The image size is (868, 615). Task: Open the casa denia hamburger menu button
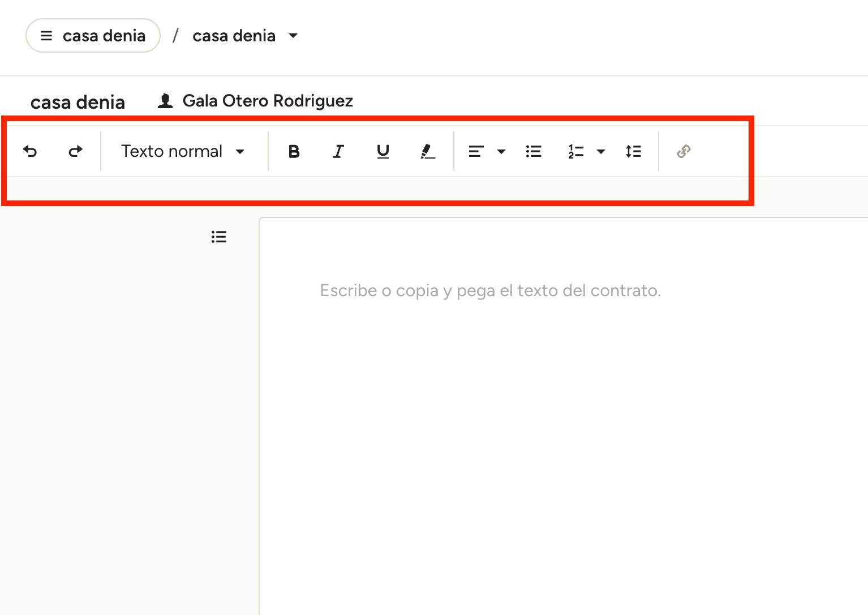[x=93, y=36]
